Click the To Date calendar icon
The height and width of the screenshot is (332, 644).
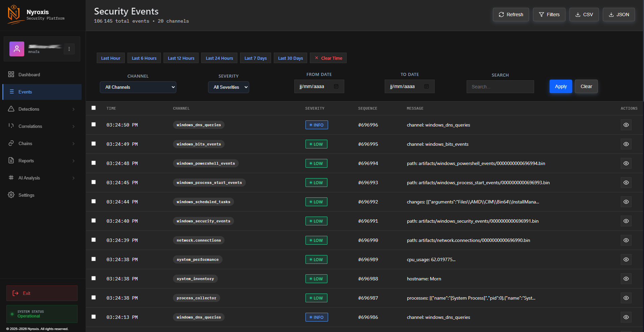pyautogui.click(x=427, y=86)
